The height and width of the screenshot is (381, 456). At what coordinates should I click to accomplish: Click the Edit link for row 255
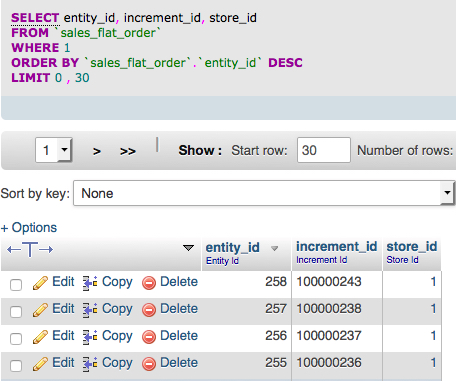(x=63, y=363)
